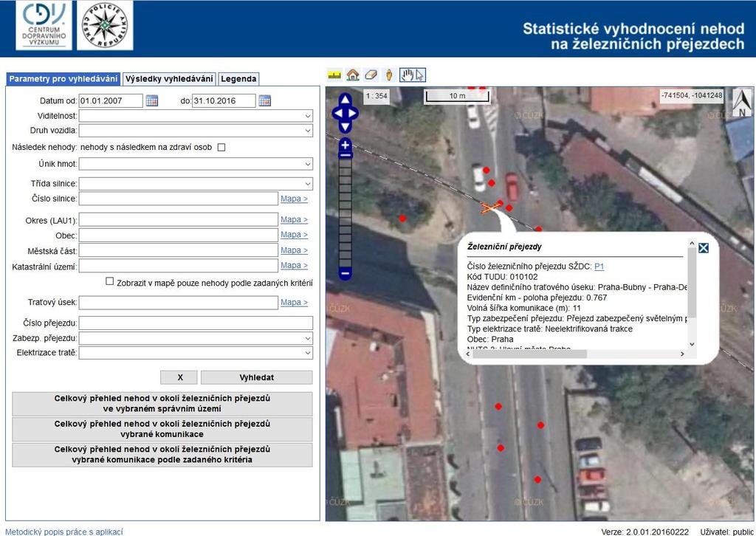Click the Vyhledat search button
Viewport: 756px width, 536px height.
[x=256, y=377]
